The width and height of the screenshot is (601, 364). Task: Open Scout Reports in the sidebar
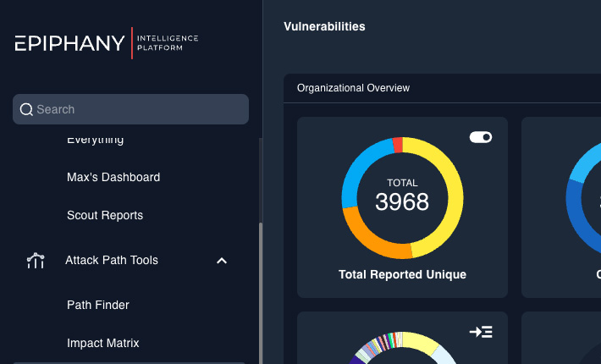[105, 216]
